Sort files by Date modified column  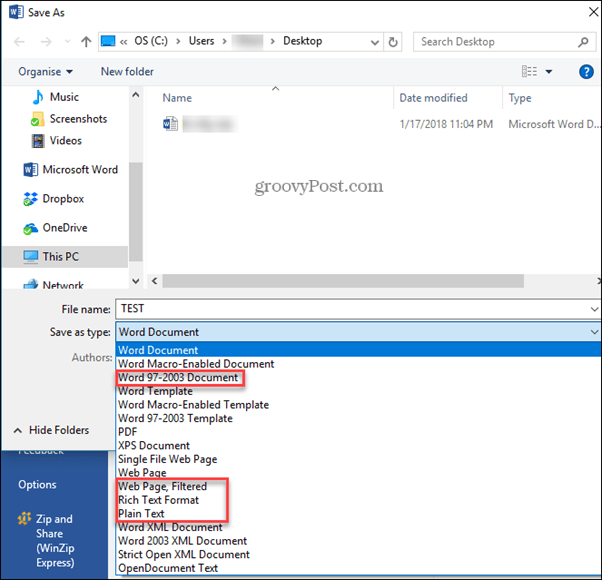[x=433, y=98]
